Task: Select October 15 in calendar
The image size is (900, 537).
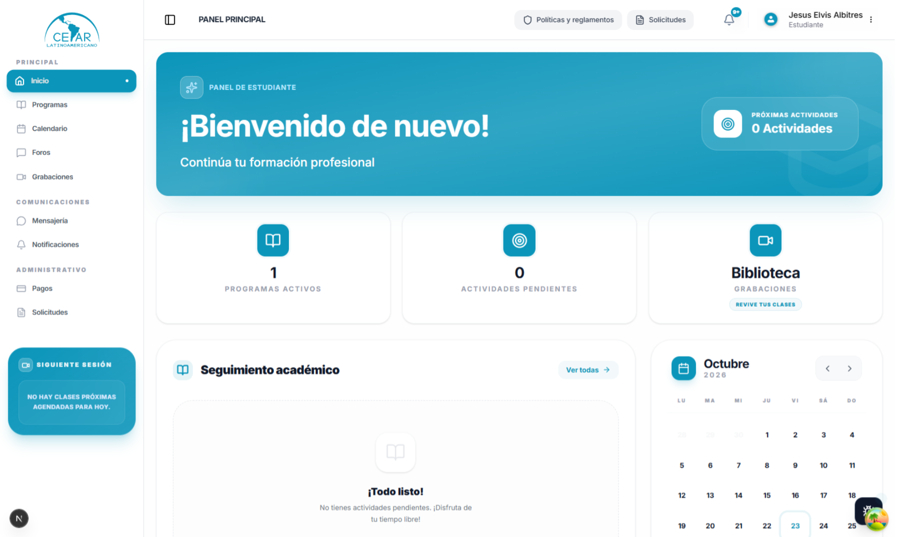Action: [767, 495]
